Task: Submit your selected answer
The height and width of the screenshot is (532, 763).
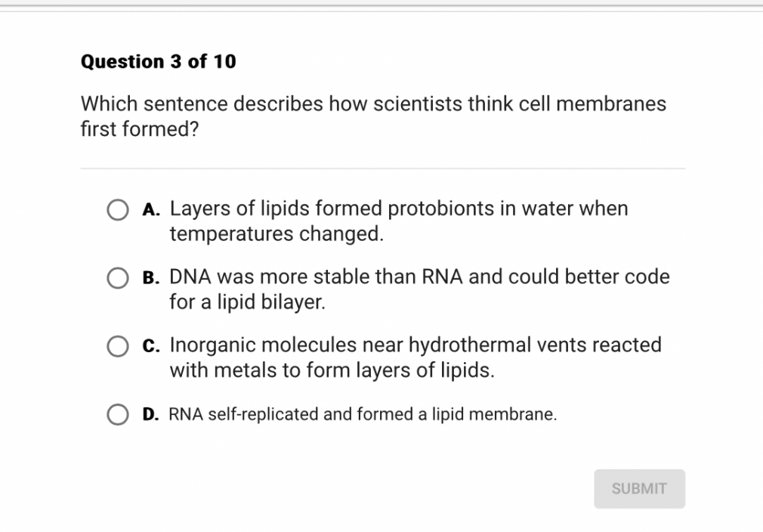Action: [639, 488]
